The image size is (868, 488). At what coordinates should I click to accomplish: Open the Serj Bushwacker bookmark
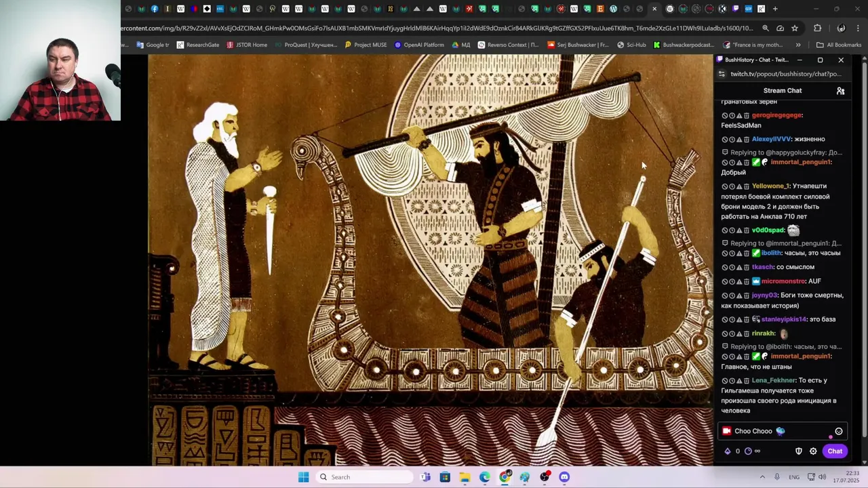(578, 45)
